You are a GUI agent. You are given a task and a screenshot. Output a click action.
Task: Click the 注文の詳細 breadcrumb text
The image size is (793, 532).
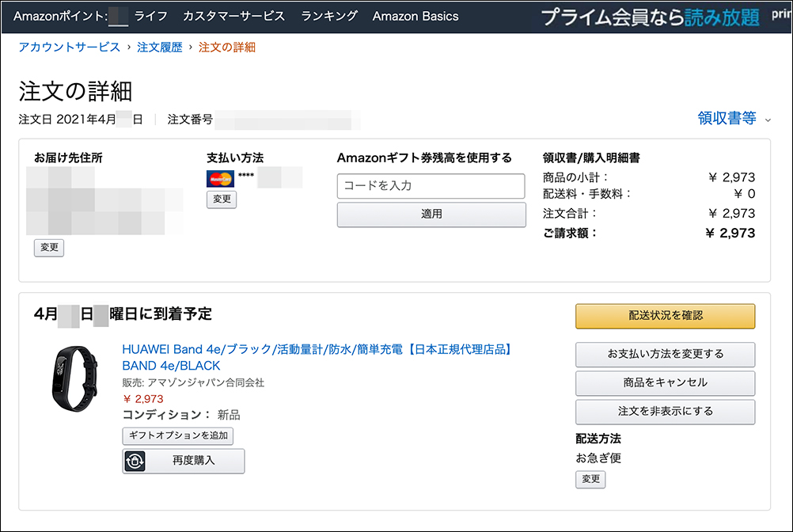(226, 47)
